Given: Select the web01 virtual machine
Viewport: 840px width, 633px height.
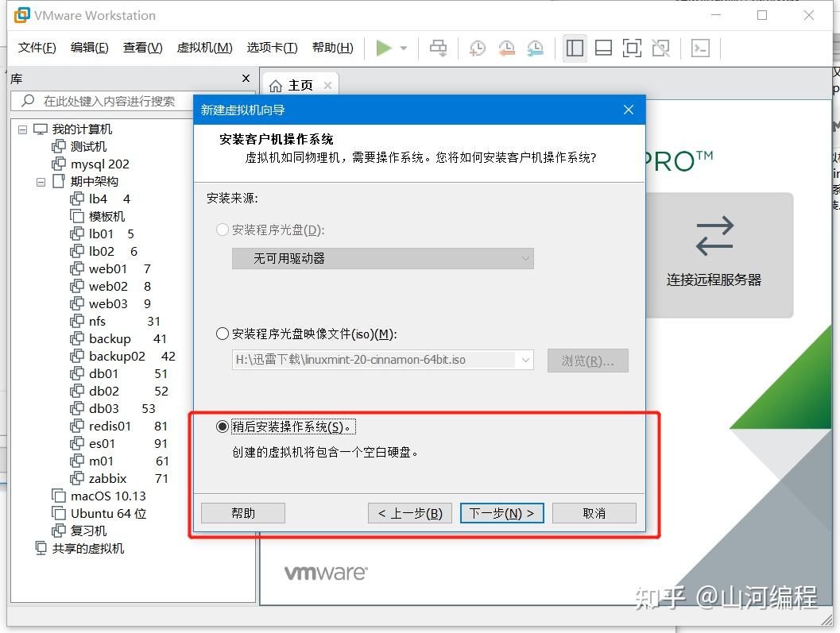Looking at the screenshot, I should [110, 268].
